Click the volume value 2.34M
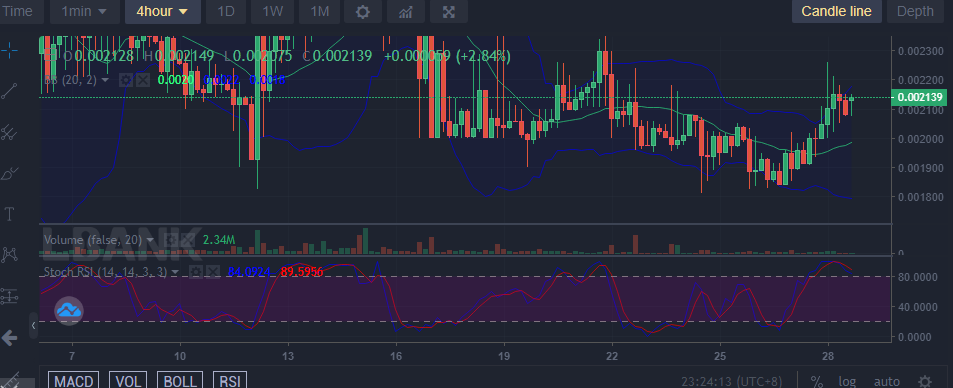The image size is (953, 388). (219, 240)
